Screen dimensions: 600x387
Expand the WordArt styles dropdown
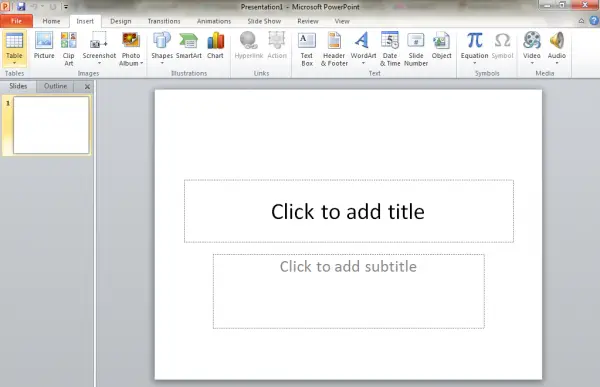click(x=363, y=63)
